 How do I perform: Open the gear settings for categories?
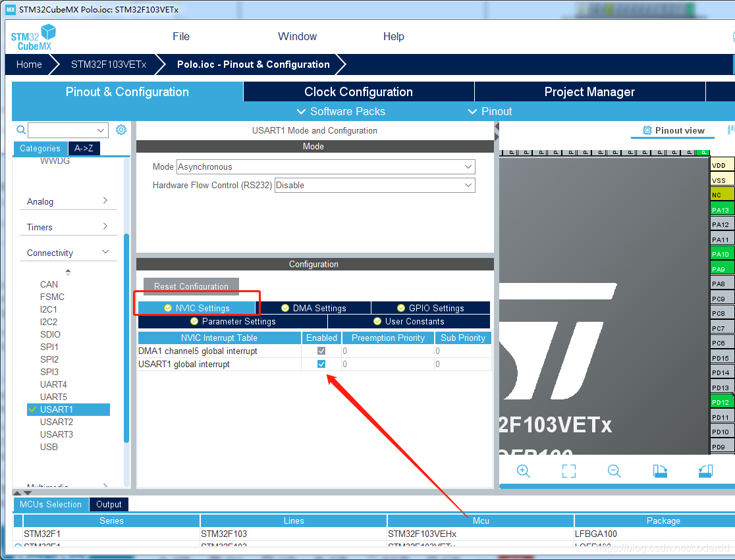[x=121, y=130]
